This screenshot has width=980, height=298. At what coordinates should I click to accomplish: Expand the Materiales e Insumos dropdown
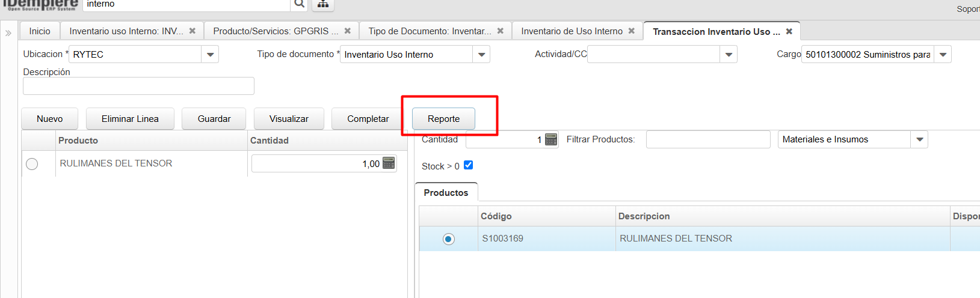pos(919,139)
